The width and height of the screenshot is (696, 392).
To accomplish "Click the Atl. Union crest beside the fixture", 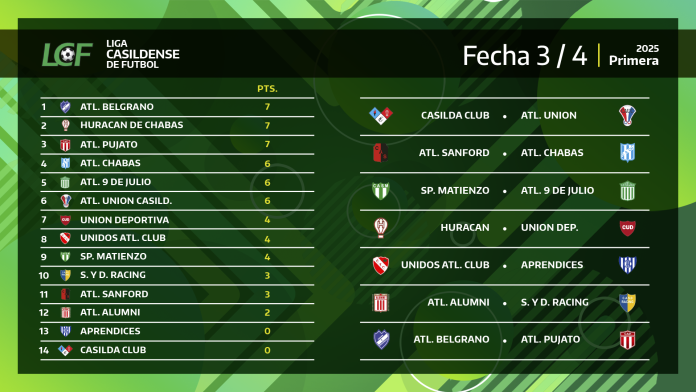I will click(627, 115).
